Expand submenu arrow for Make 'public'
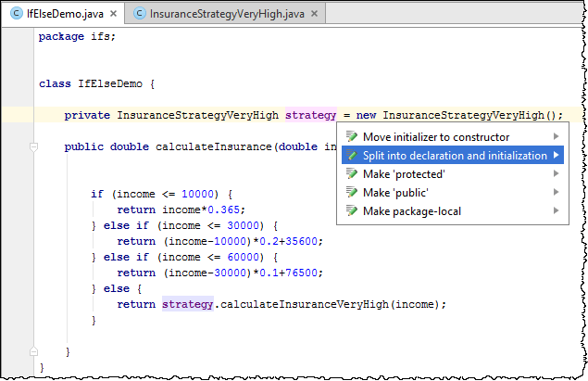588x381 pixels. [556, 193]
